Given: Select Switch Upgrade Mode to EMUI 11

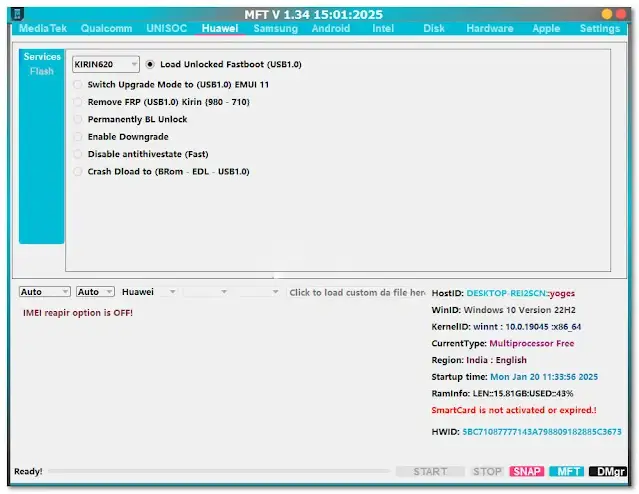Looking at the screenshot, I should 171,85.
